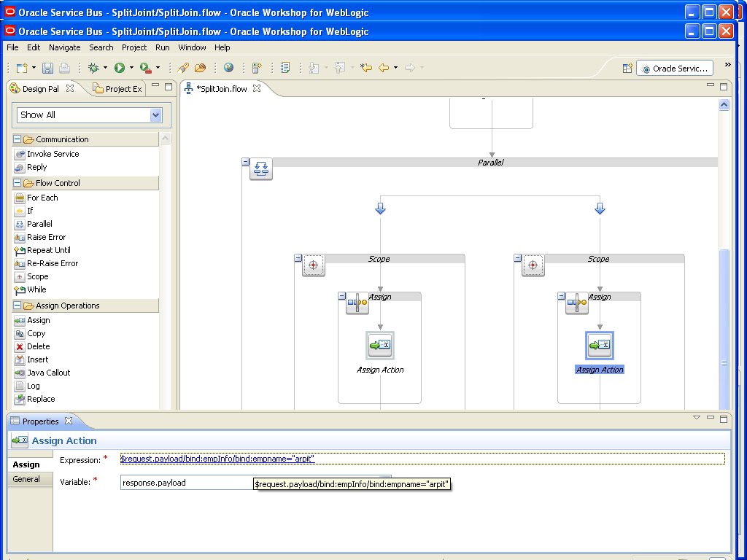The width and height of the screenshot is (747, 560).
Task: Collapse the right Scope block
Action: pos(518,258)
